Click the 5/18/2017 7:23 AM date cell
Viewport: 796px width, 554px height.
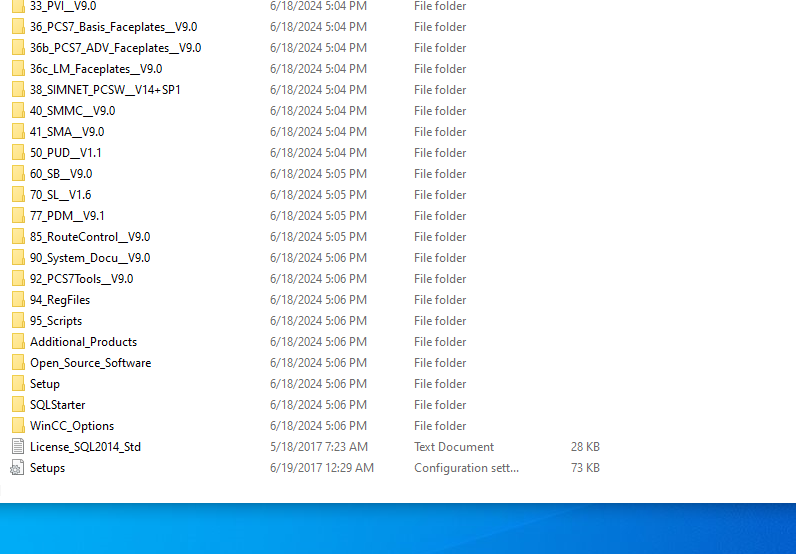pos(318,446)
